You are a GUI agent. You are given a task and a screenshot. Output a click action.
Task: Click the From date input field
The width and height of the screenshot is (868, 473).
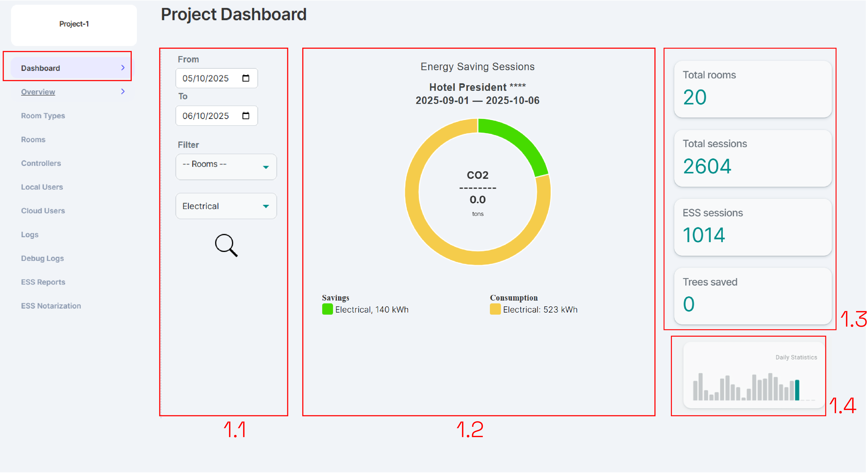205,78
